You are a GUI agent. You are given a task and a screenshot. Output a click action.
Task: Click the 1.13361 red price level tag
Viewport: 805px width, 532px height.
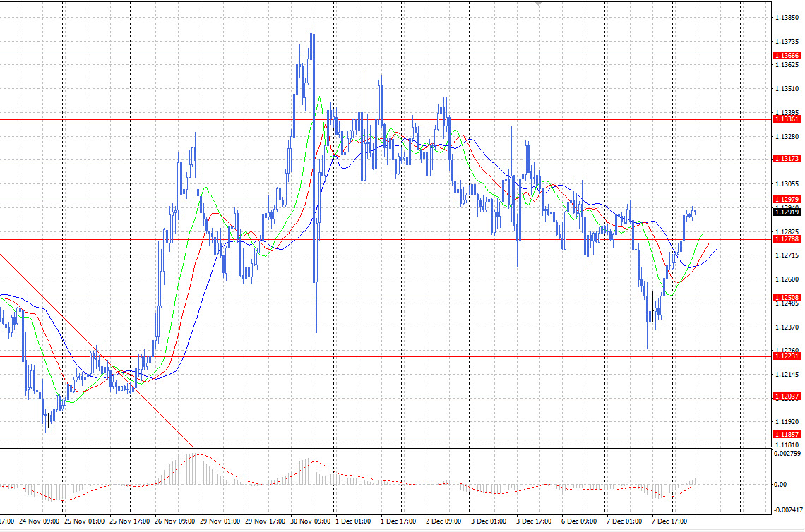click(x=787, y=119)
